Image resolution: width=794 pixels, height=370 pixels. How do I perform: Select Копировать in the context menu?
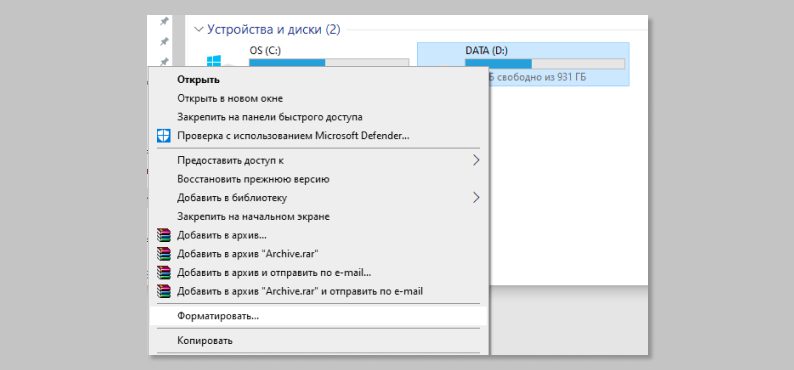(205, 341)
